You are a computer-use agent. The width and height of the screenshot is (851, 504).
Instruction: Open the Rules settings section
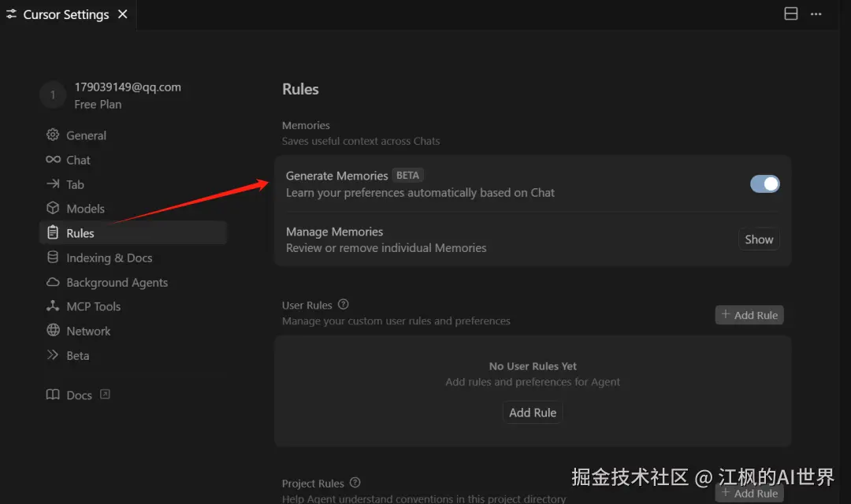pyautogui.click(x=133, y=233)
